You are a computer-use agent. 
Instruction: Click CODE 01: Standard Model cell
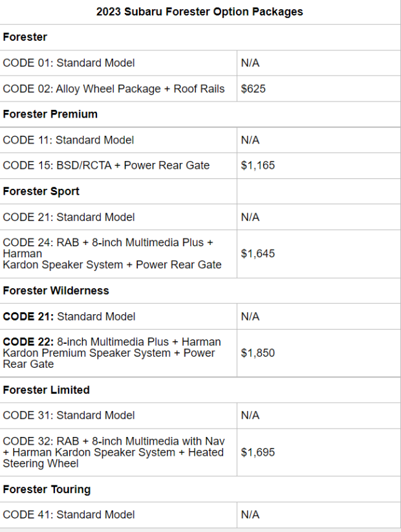pyautogui.click(x=118, y=63)
